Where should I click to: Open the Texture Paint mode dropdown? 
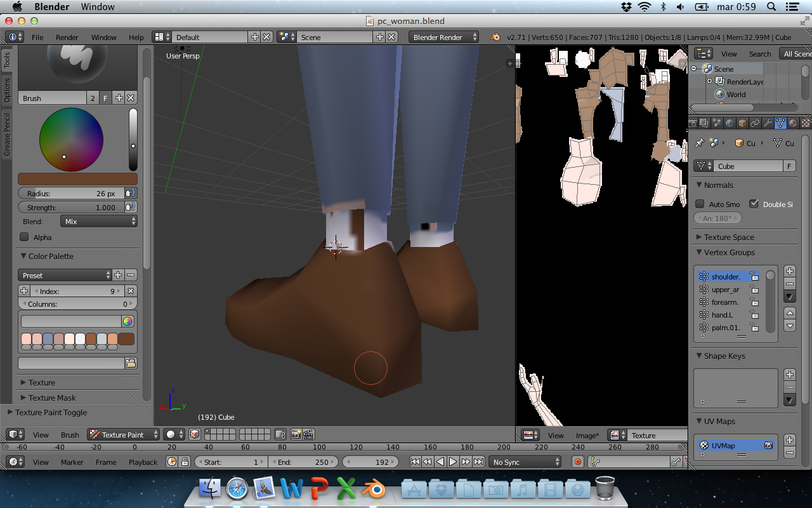click(124, 435)
